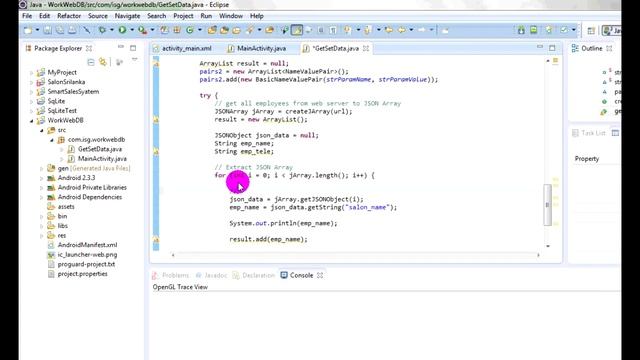Viewport: 640px width, 360px height.
Task: Open the Navigate menu
Action: pos(127,16)
